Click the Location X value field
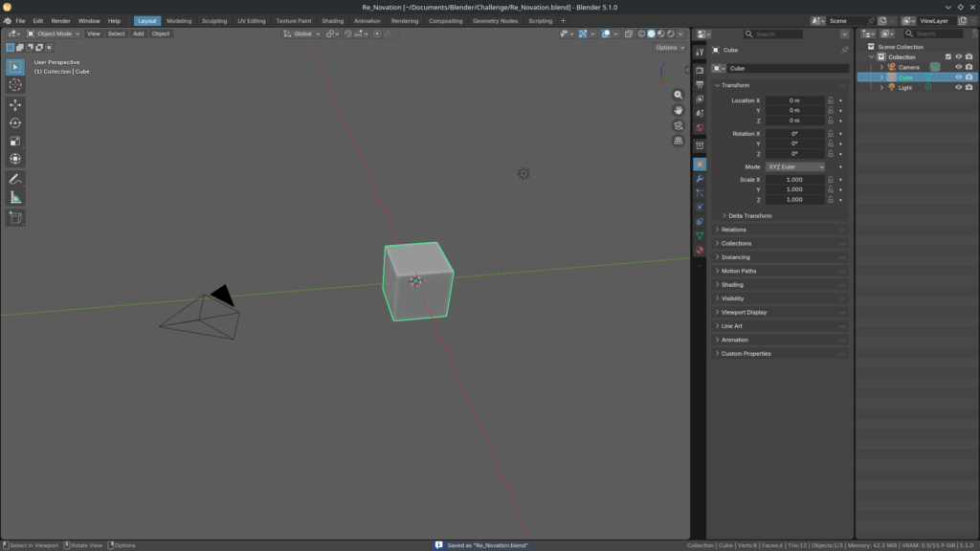This screenshot has width=980, height=551. (794, 100)
